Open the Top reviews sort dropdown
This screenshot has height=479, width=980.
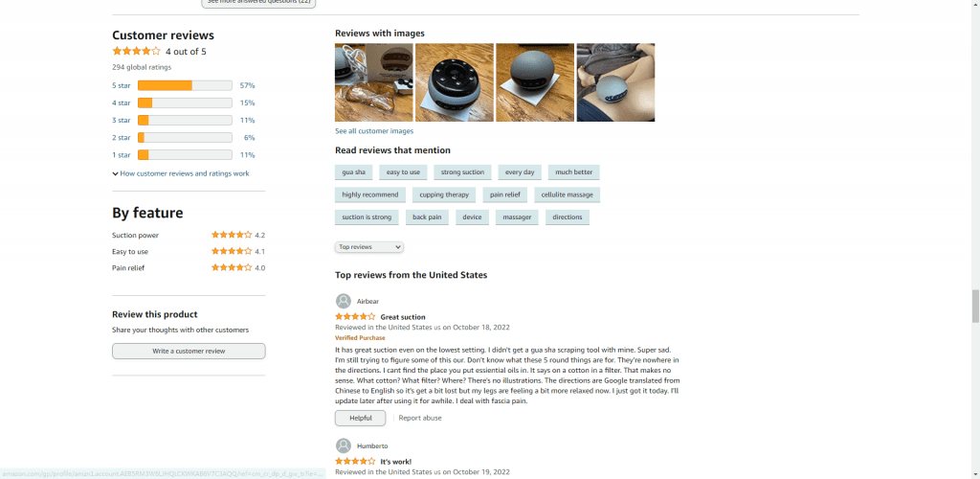[369, 247]
